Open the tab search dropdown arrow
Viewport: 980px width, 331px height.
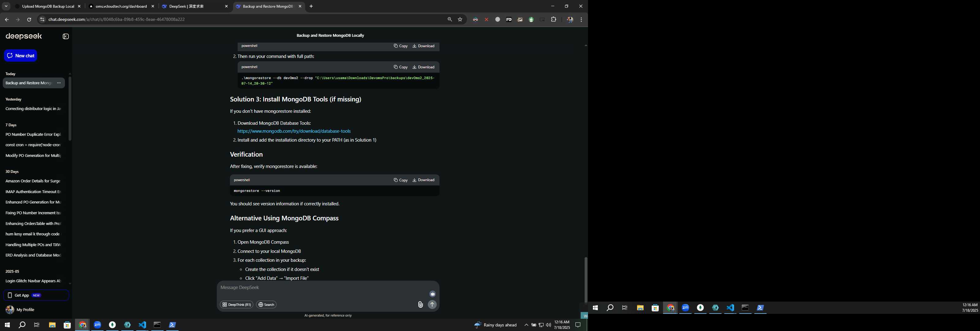click(x=6, y=6)
